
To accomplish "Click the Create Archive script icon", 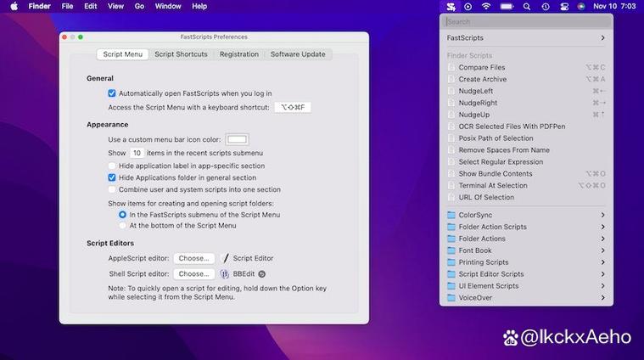I will pos(451,79).
